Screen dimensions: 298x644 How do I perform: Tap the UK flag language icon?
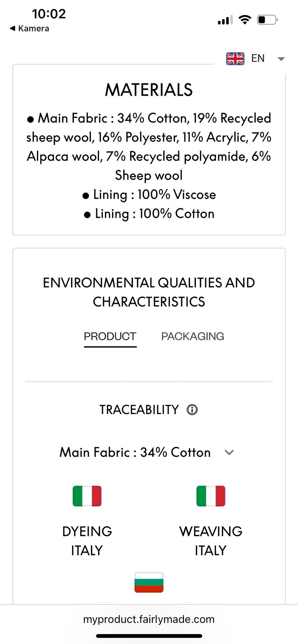click(235, 59)
